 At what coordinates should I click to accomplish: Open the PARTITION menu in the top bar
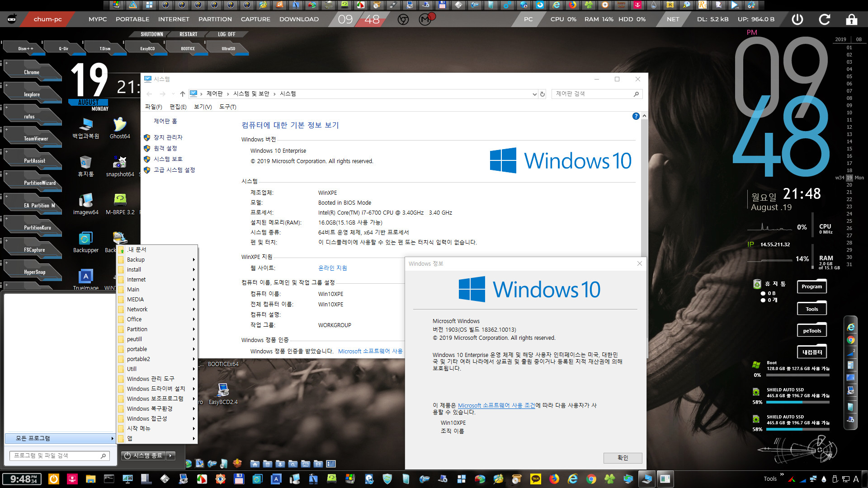[215, 19]
